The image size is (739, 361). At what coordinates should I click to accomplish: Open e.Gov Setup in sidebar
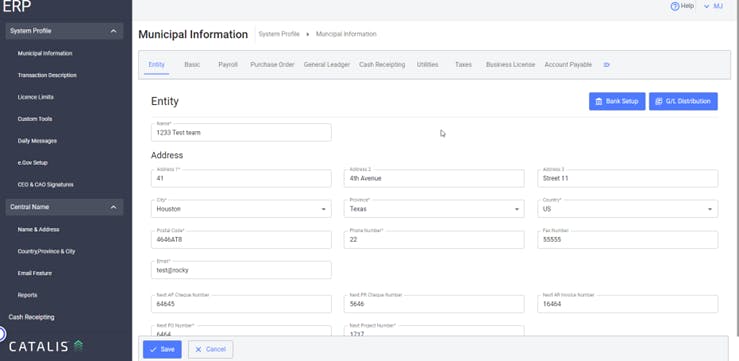[33, 163]
